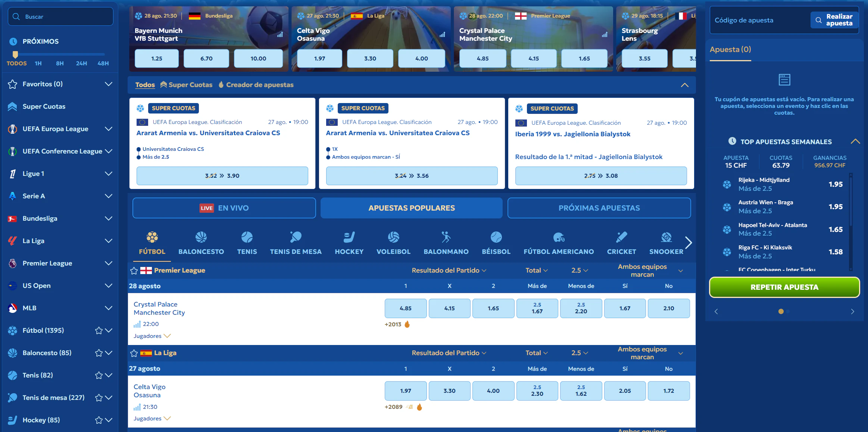Viewport: 868px width, 432px height.
Task: Click the Próximos time slider handle
Action: 15,55
